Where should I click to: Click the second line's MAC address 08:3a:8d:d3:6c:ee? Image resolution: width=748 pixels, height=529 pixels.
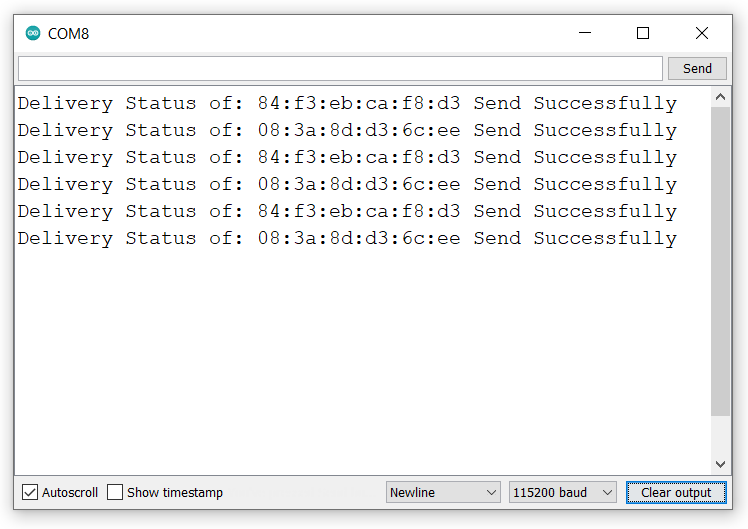(359, 130)
